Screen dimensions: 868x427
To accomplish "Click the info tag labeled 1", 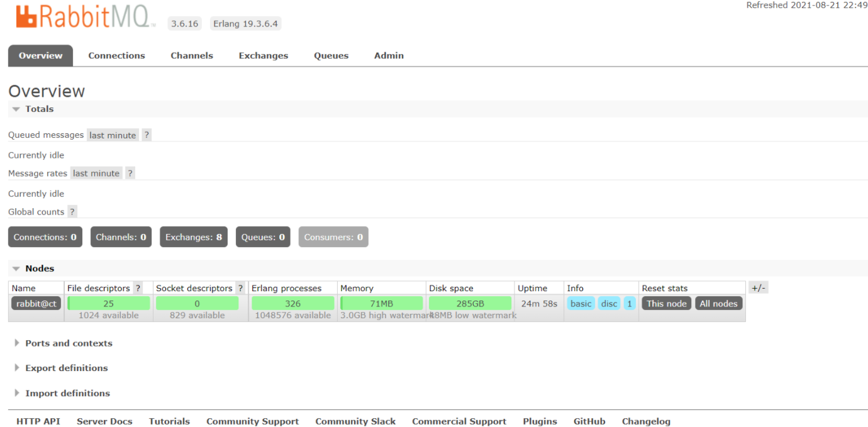I will click(630, 303).
